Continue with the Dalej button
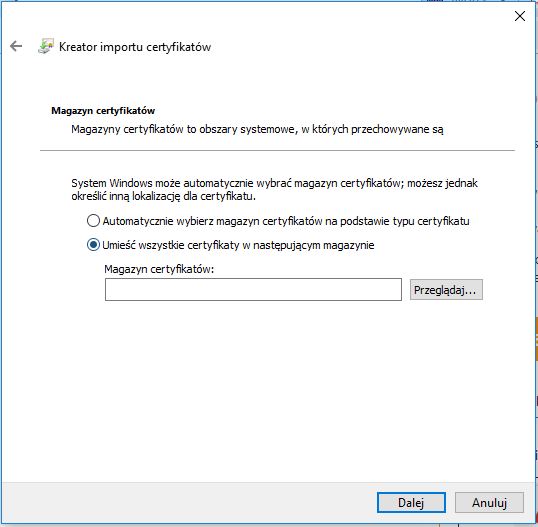 (411, 503)
